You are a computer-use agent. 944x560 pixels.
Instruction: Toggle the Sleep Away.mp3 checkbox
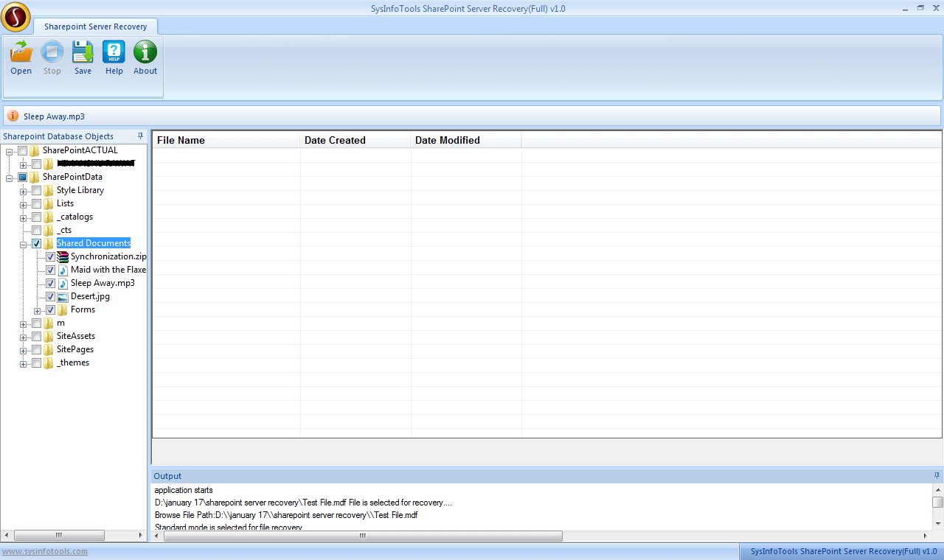click(x=50, y=283)
